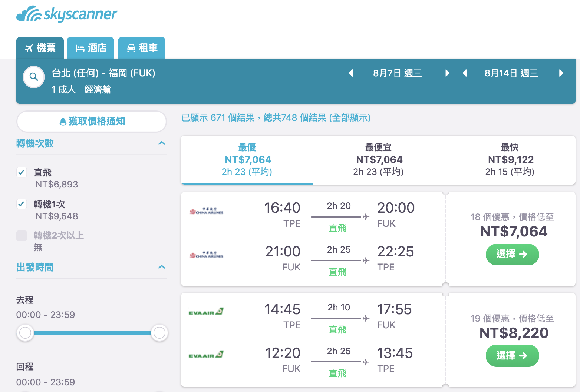Click 選擇 for the NT$7,064 China Airlines deal
The image size is (580, 392).
512,255
